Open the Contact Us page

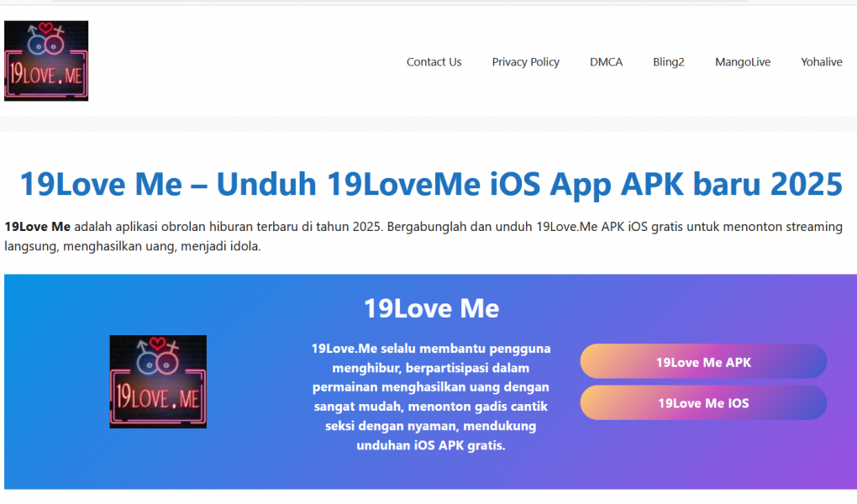[x=434, y=62]
